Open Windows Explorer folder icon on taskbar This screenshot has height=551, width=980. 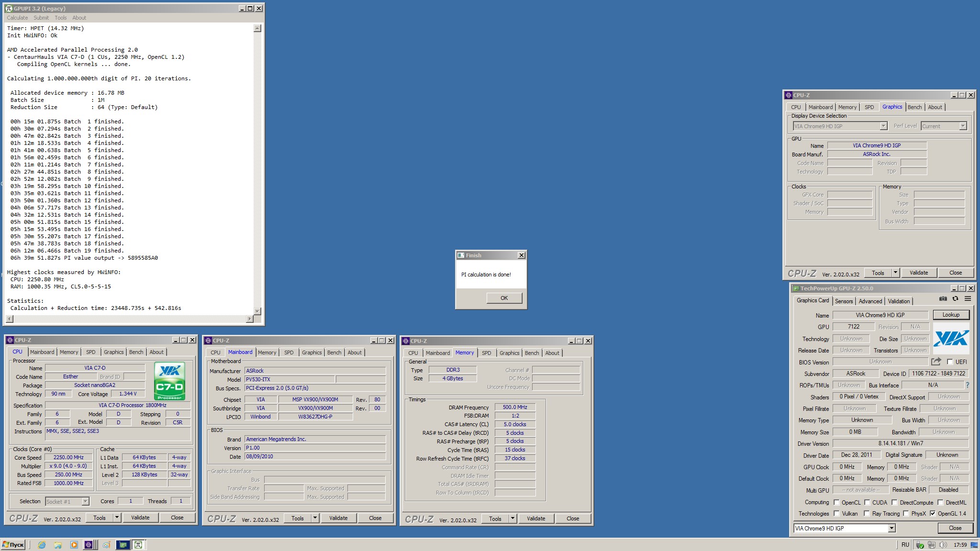click(58, 545)
